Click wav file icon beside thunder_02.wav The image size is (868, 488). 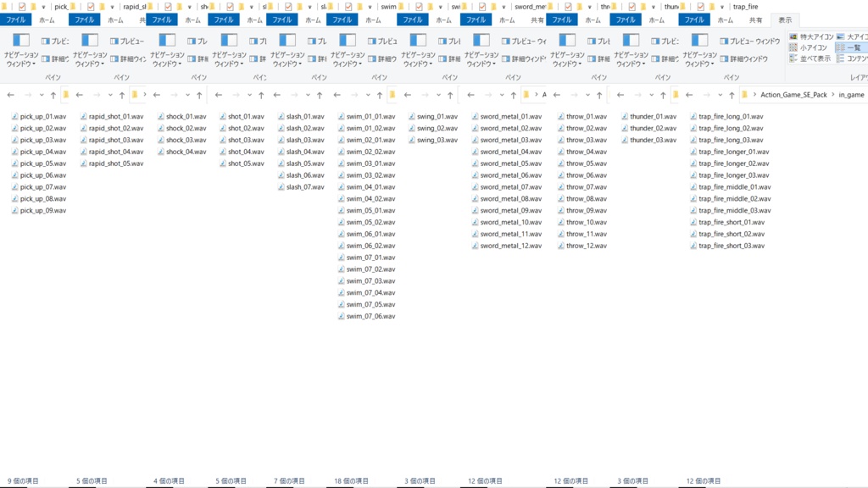tap(625, 128)
